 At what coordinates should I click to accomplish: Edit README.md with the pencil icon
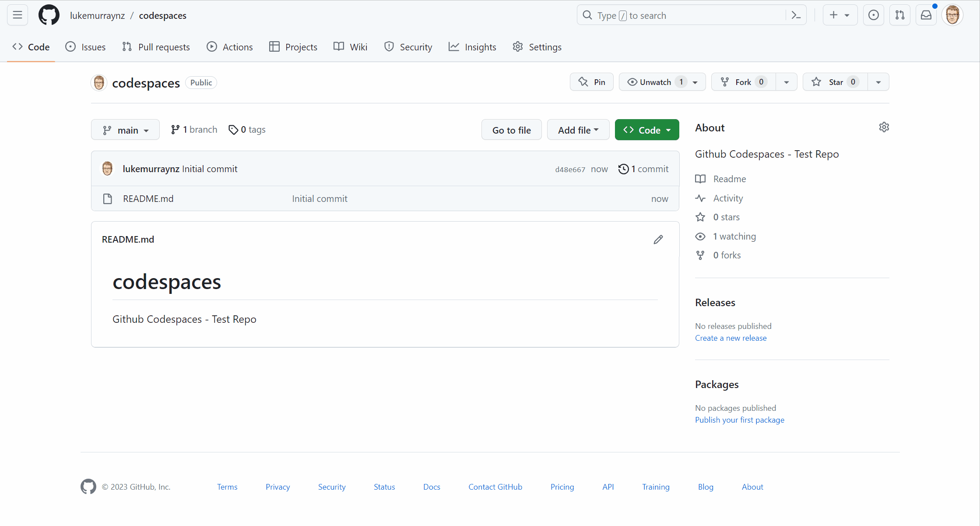tap(658, 240)
